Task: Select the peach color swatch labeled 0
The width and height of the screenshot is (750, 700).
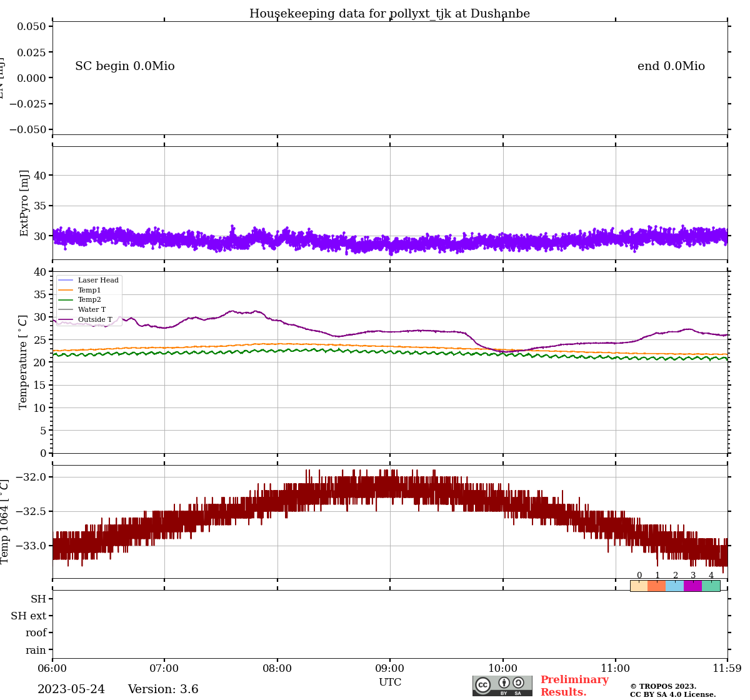Action: coord(639,586)
